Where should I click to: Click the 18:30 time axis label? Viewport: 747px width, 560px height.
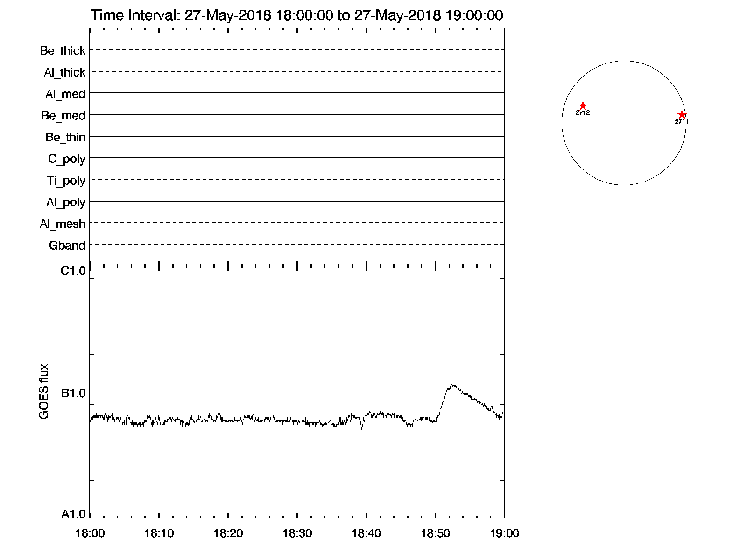(297, 533)
